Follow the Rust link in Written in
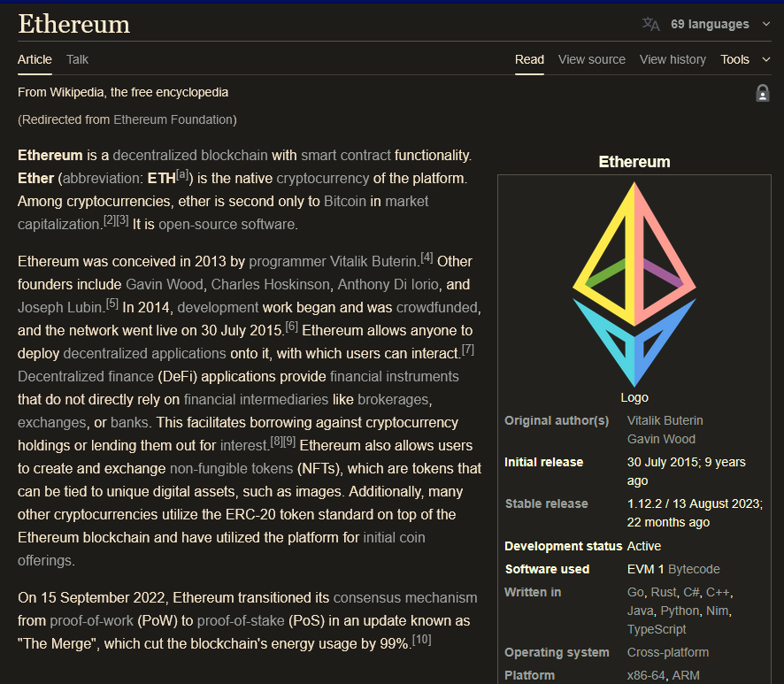784x684 pixels. click(x=663, y=592)
